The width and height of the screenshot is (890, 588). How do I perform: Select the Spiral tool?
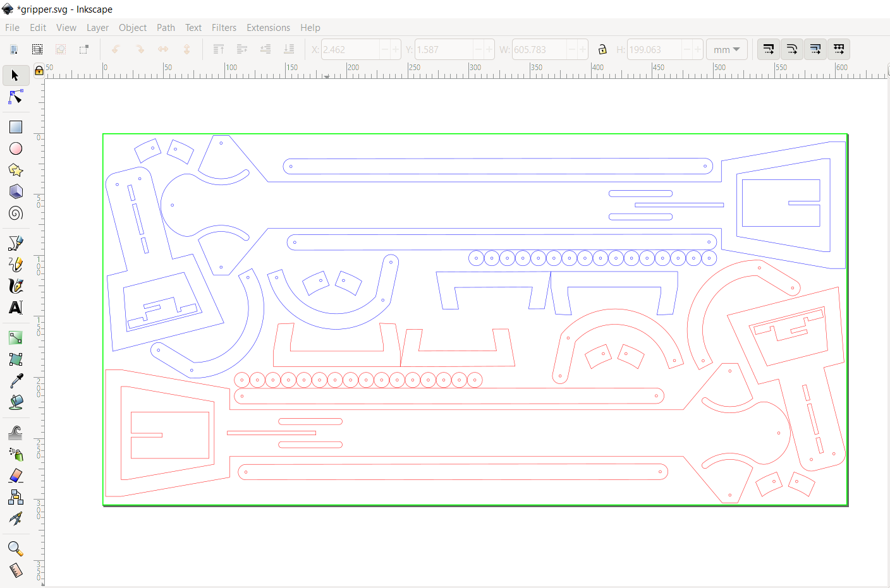[15, 213]
